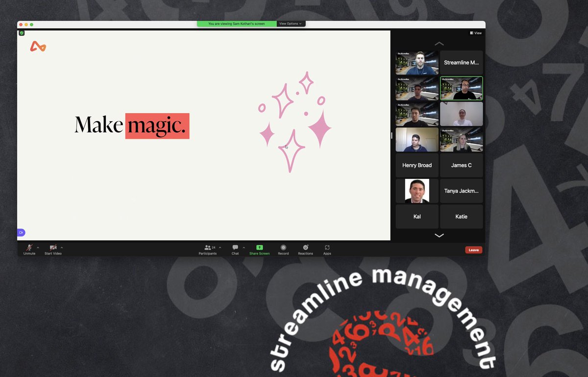Select the Streamline M... participant tile

point(462,63)
